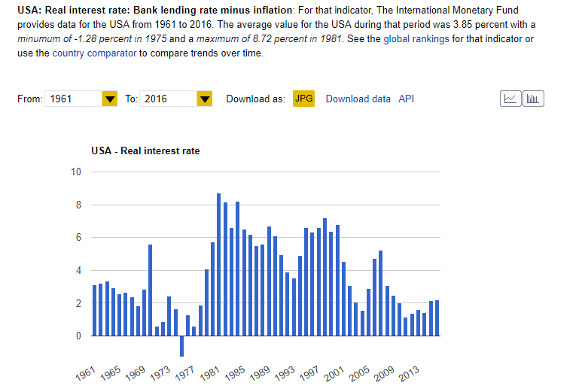Click the 'maximum of 8.72 percent in 1981' text
This screenshot has width=582, height=392.
click(x=269, y=39)
